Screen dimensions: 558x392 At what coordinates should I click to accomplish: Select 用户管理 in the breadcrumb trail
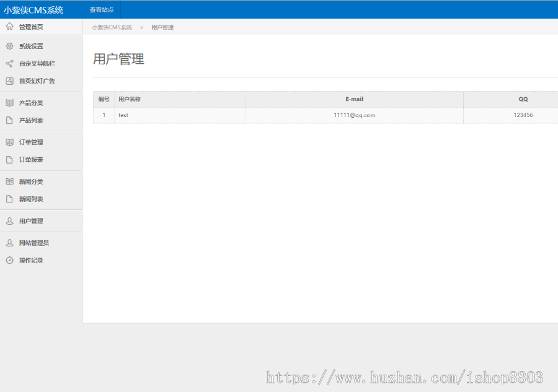pos(162,27)
